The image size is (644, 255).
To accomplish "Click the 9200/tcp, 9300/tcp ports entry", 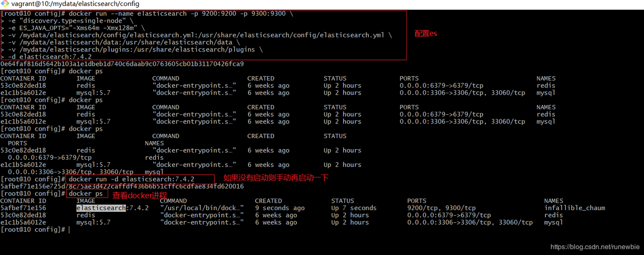I will point(441,208).
